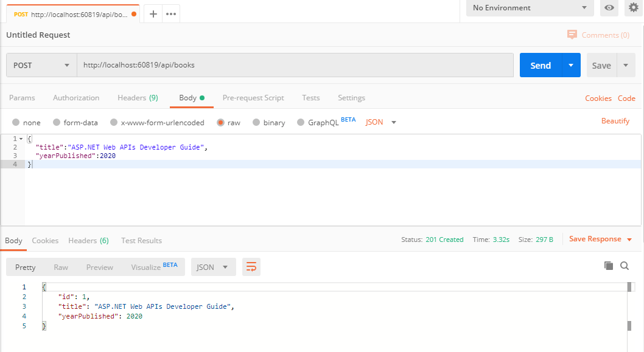Choose the binary body type option

[256, 122]
